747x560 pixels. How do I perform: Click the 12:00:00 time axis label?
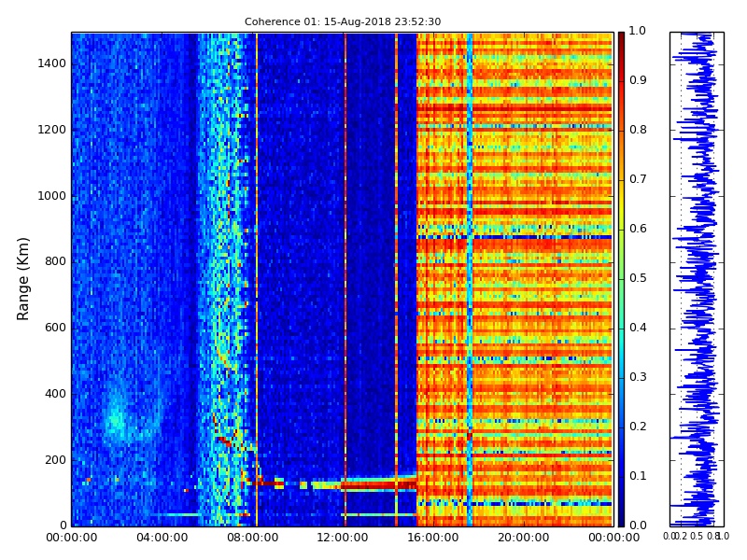coord(343,538)
